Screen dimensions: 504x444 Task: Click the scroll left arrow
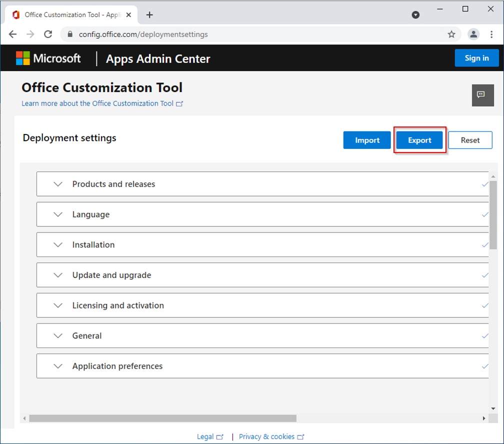tap(24, 418)
